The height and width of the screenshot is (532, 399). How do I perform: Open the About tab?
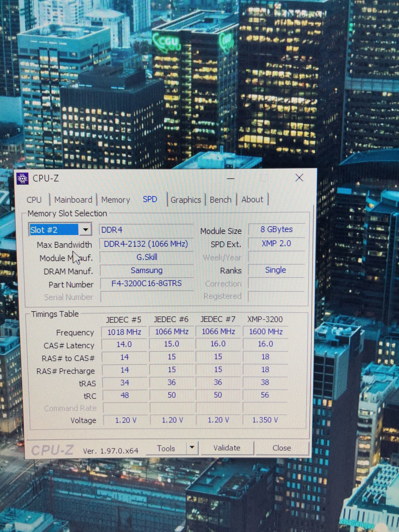pyautogui.click(x=252, y=199)
